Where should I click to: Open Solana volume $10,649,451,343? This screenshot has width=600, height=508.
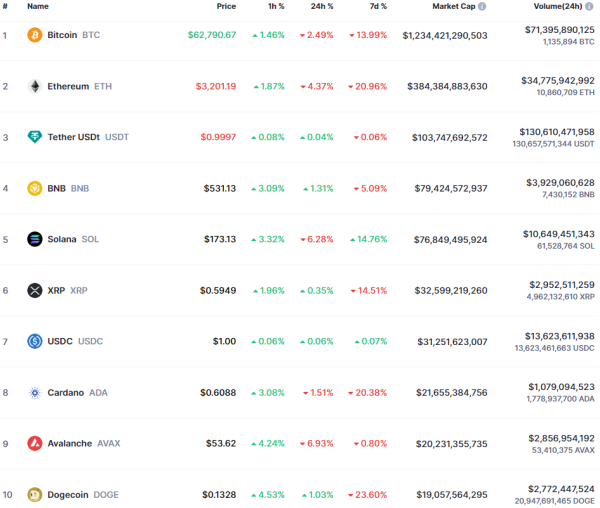[x=559, y=234]
